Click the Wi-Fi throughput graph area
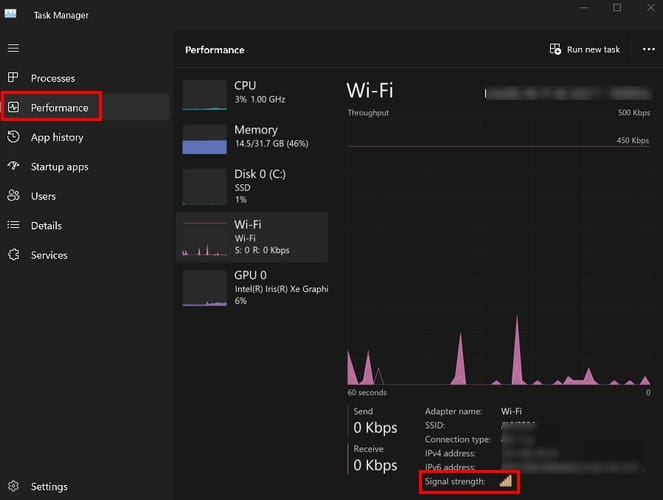Screen dimensions: 663x500 [499, 251]
